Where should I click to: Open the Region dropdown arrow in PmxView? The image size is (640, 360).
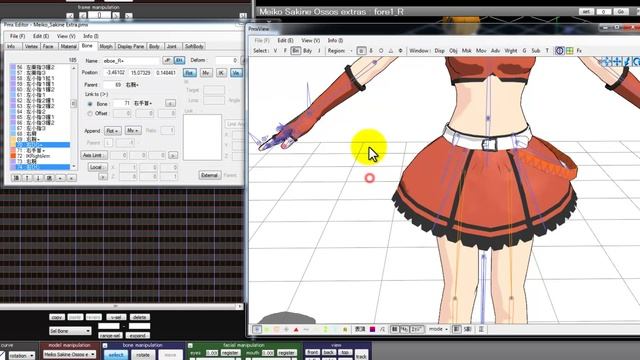click(x=351, y=51)
